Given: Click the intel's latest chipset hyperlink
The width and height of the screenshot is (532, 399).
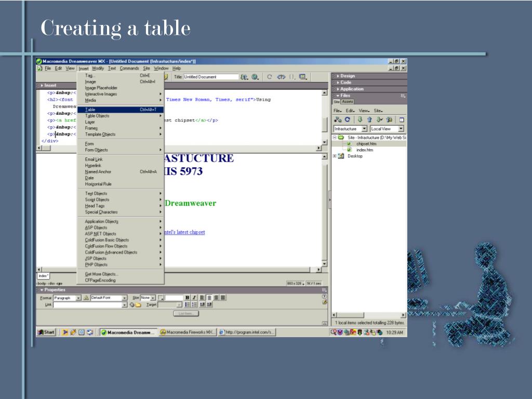Looking at the screenshot, I should [184, 232].
